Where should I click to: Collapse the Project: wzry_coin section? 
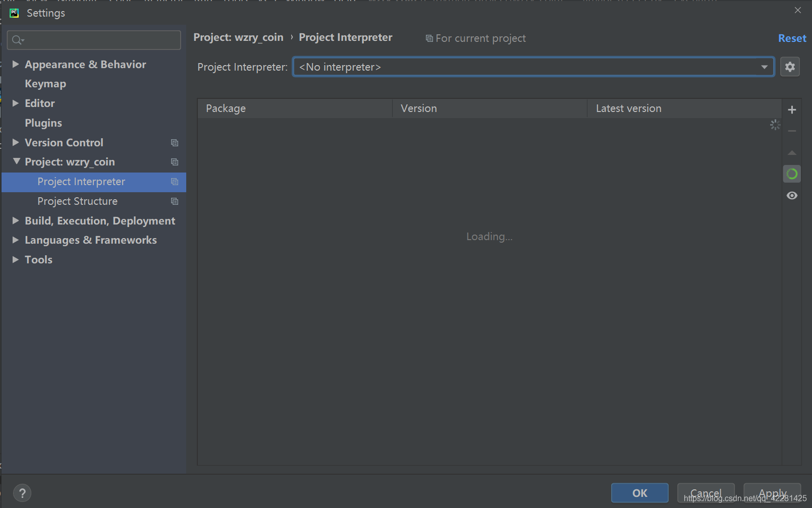tap(16, 161)
